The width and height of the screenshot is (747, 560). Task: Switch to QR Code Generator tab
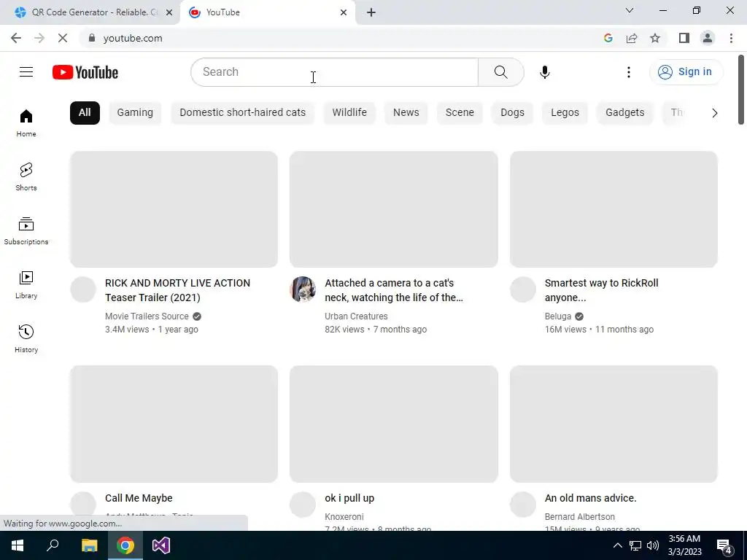[90, 12]
